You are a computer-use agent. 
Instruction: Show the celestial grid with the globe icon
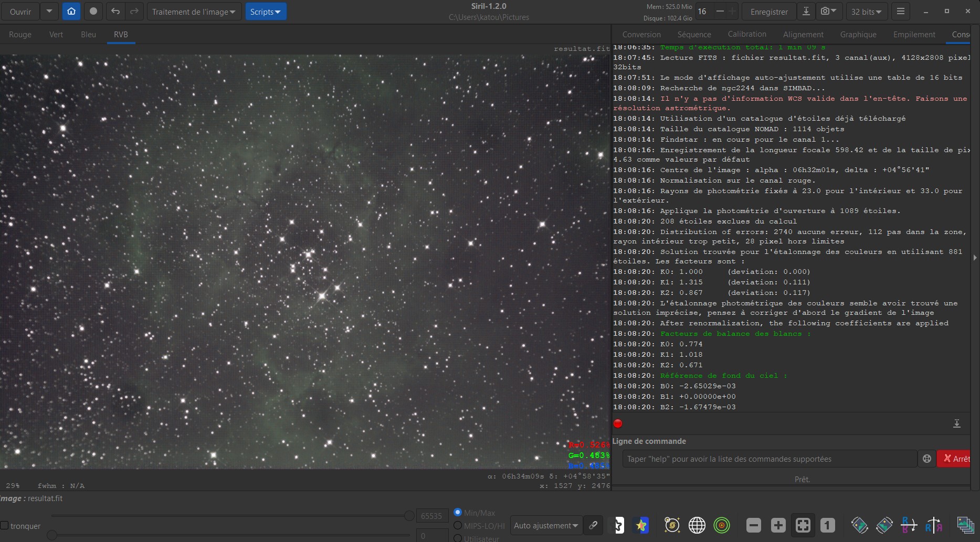coord(697,525)
